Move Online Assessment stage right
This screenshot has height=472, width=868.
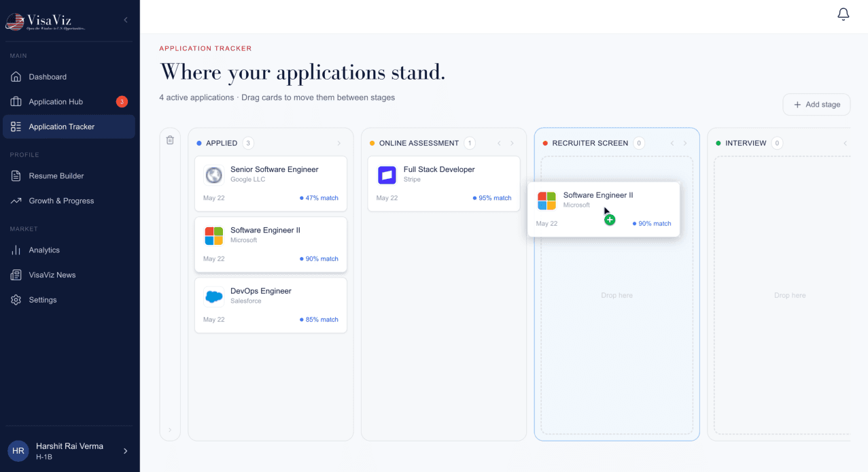512,144
